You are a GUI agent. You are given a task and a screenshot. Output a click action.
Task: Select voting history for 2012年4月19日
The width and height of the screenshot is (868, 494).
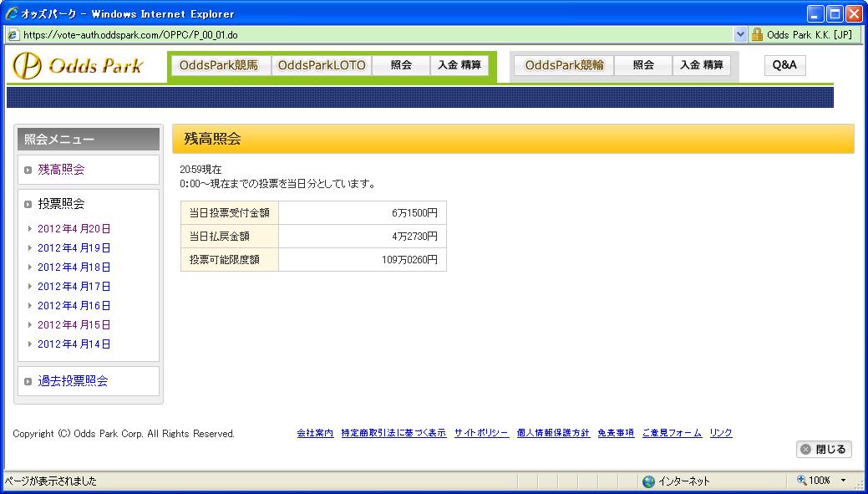coord(74,248)
